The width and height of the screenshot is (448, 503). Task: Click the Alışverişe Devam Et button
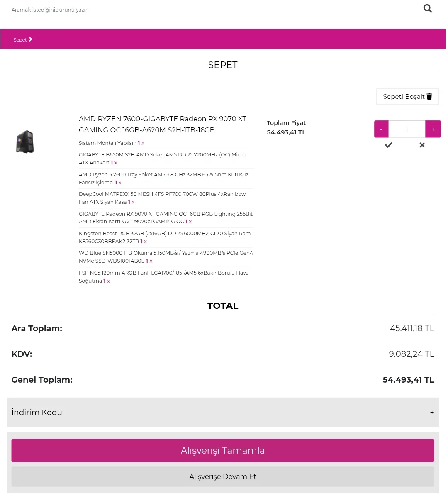point(223,476)
